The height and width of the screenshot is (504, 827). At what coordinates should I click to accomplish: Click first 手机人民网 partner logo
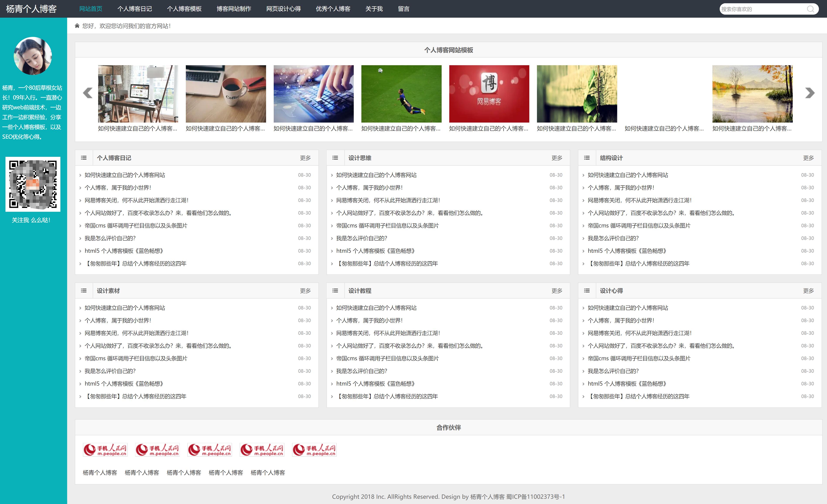coord(105,450)
